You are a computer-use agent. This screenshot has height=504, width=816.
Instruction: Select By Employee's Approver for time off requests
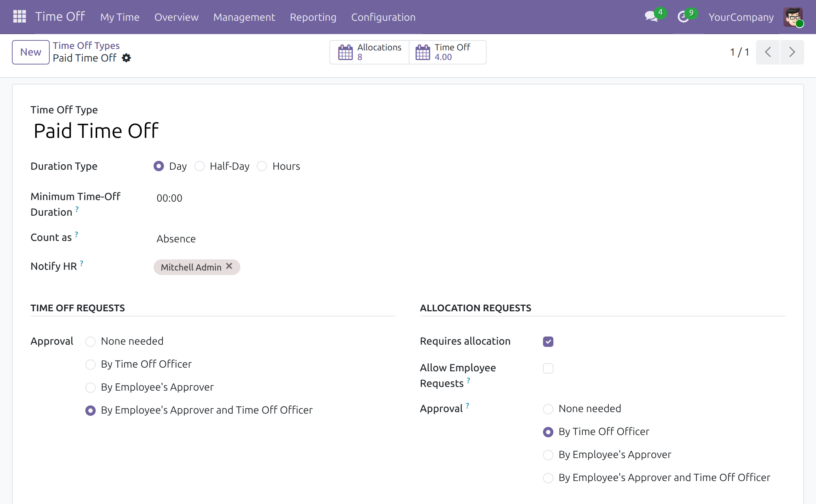[x=91, y=387]
